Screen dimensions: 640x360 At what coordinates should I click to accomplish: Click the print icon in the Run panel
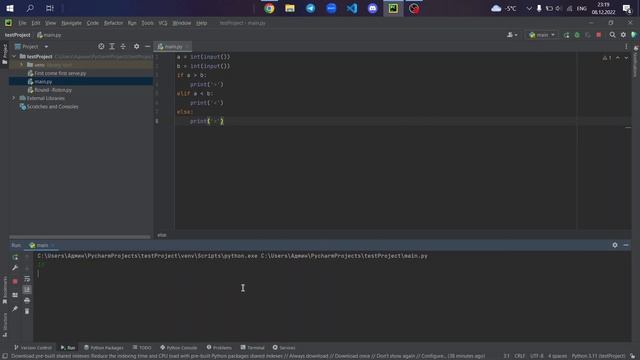[x=27, y=300]
